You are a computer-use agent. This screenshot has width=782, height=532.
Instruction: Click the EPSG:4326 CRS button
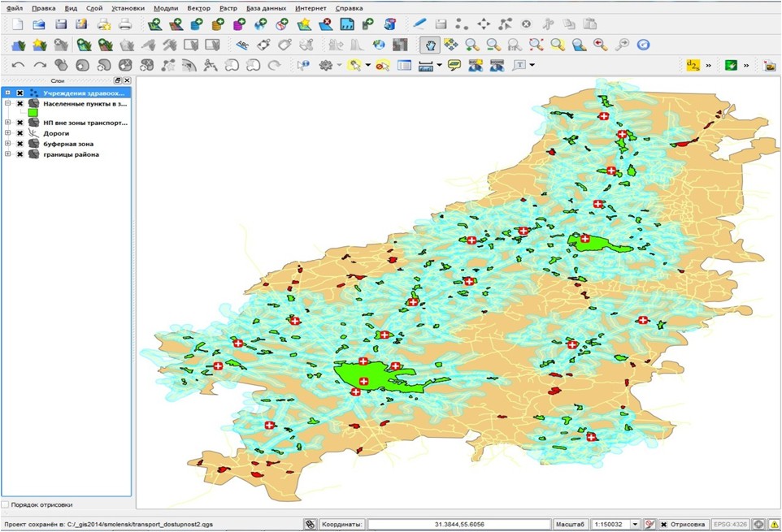[x=730, y=524]
